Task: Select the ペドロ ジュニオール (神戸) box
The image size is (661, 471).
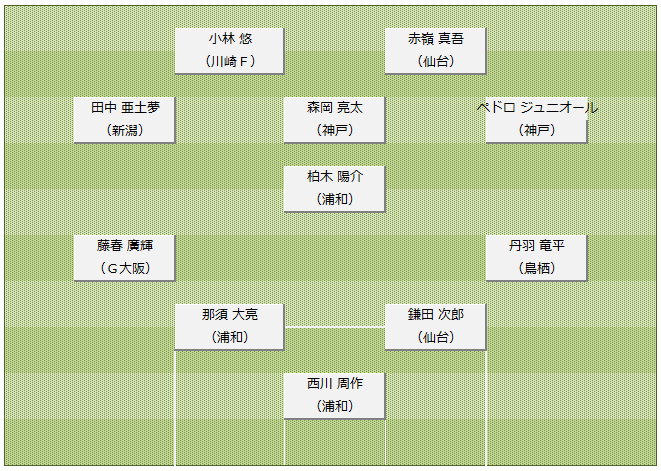Action: click(x=536, y=120)
